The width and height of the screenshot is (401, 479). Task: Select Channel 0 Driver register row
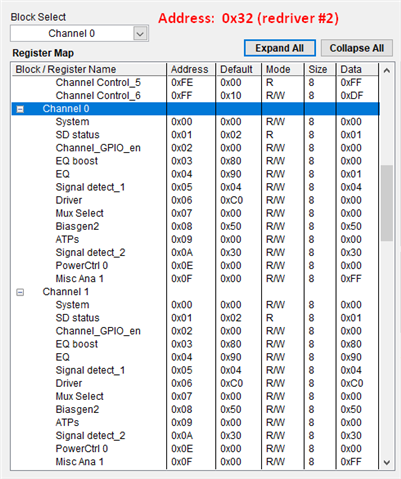[195, 200]
